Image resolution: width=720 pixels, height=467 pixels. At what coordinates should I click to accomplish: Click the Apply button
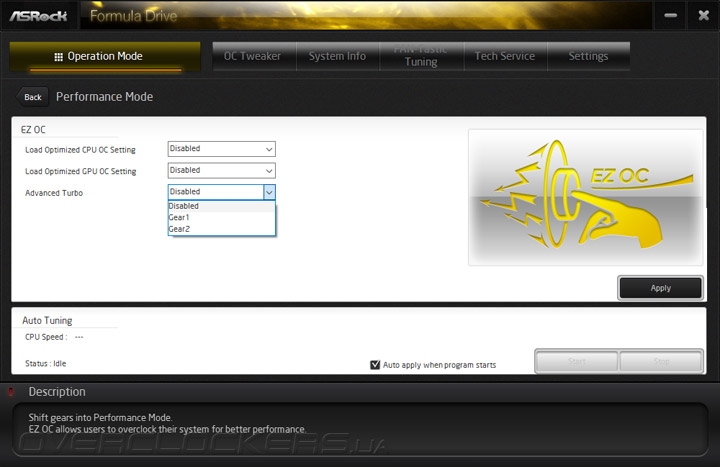660,288
